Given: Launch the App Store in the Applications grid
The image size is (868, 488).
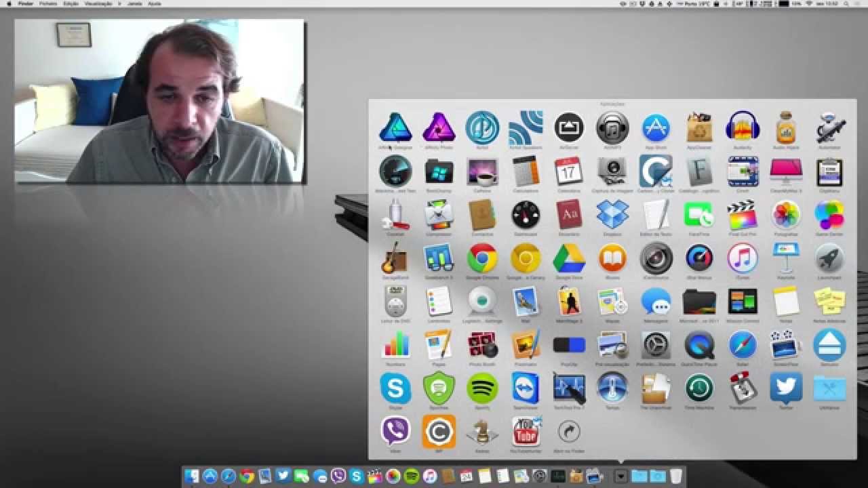Looking at the screenshot, I should pos(656,127).
